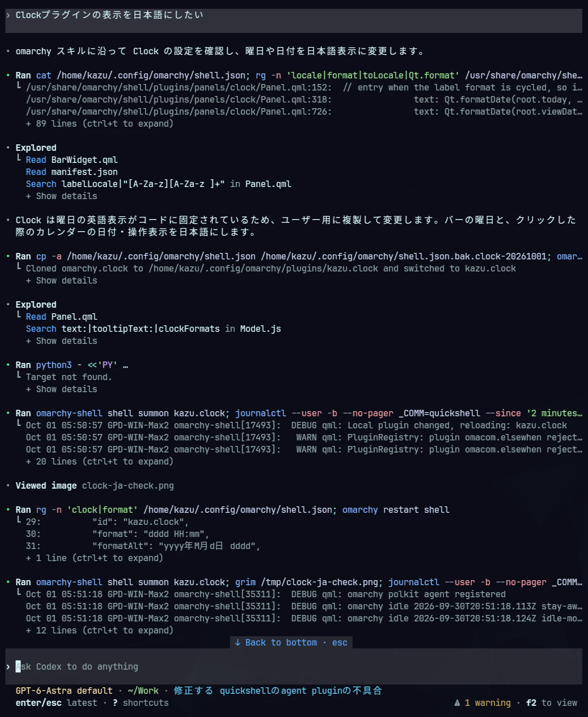588x717 pixels.
Task: Show details under 'Search text:|tooltipText:' line
Action: pos(61,341)
